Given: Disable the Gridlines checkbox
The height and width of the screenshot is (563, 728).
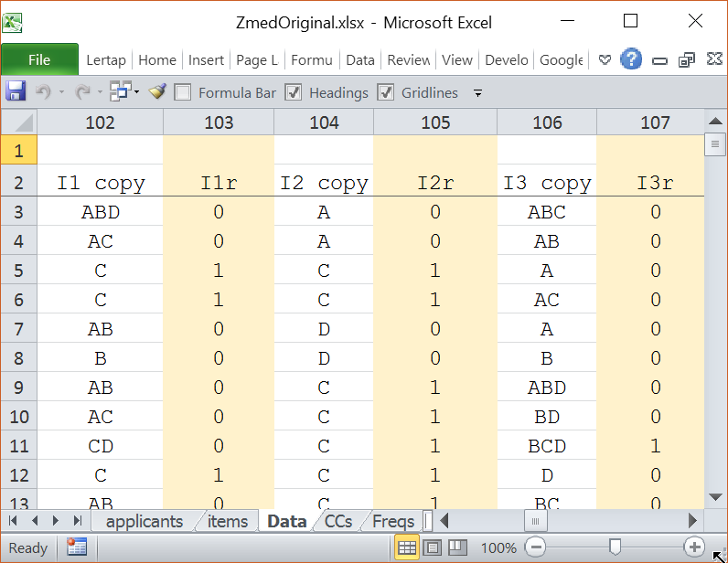Looking at the screenshot, I should [385, 92].
